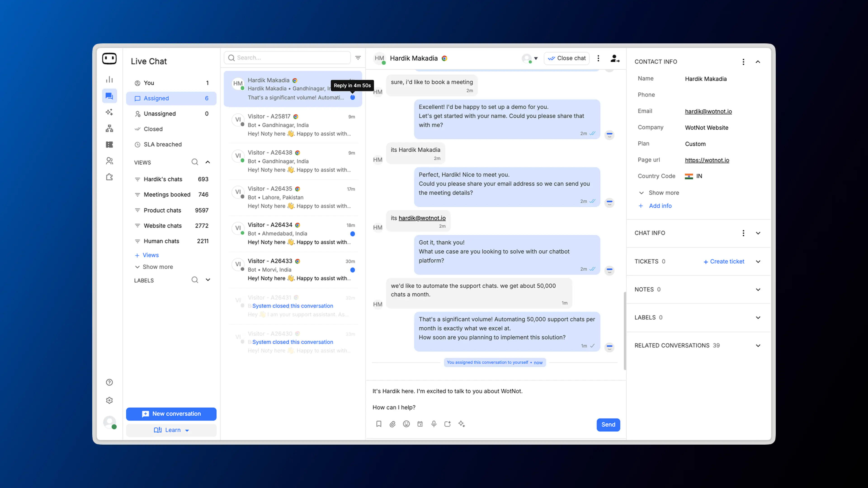This screenshot has width=868, height=488.
Task: Click the assign agent person icon
Action: (615, 58)
